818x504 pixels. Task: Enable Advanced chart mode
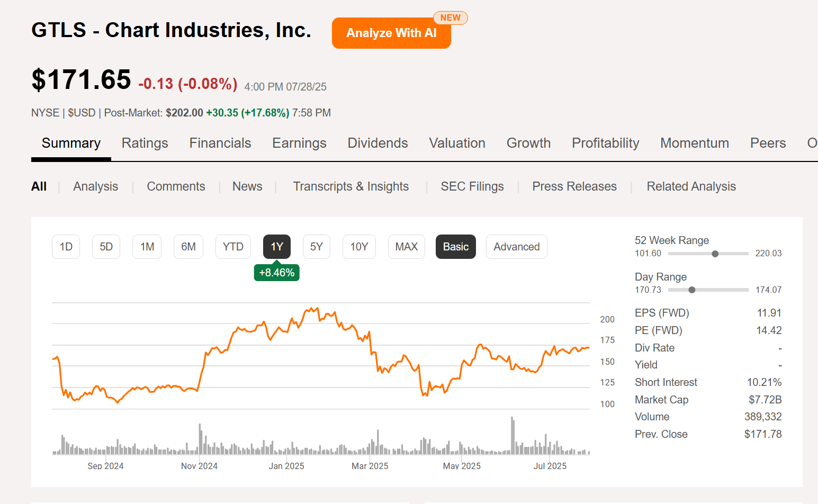coord(516,246)
